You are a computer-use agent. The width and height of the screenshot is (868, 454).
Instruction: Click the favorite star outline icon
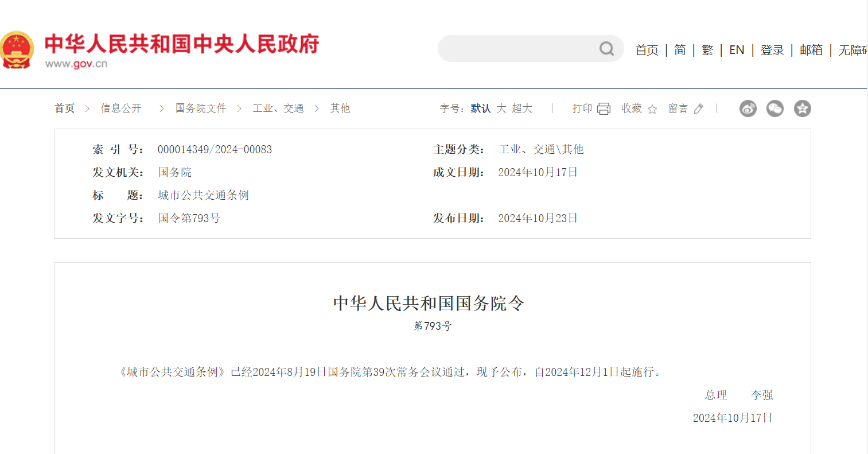pyautogui.click(x=652, y=109)
